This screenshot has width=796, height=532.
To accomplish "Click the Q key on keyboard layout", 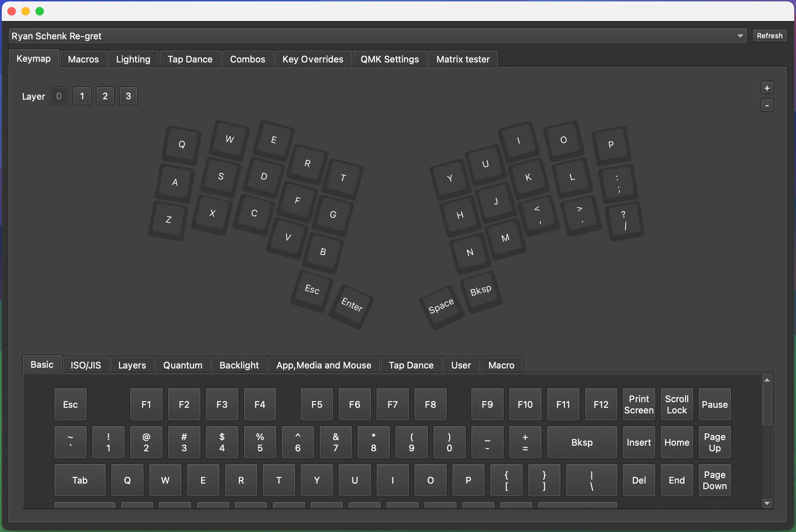I will (182, 144).
